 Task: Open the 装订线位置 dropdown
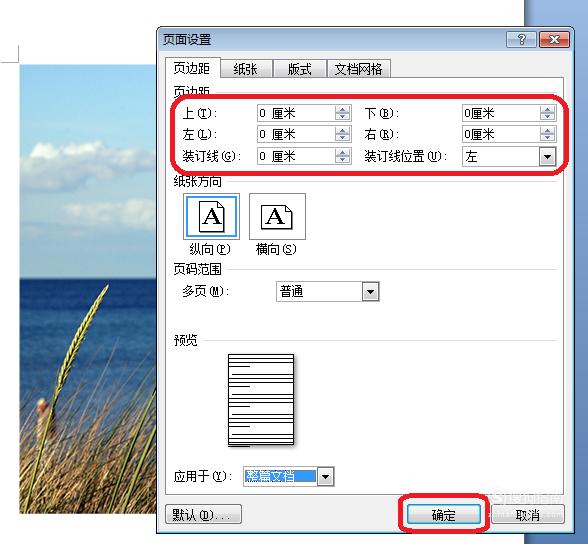click(548, 156)
